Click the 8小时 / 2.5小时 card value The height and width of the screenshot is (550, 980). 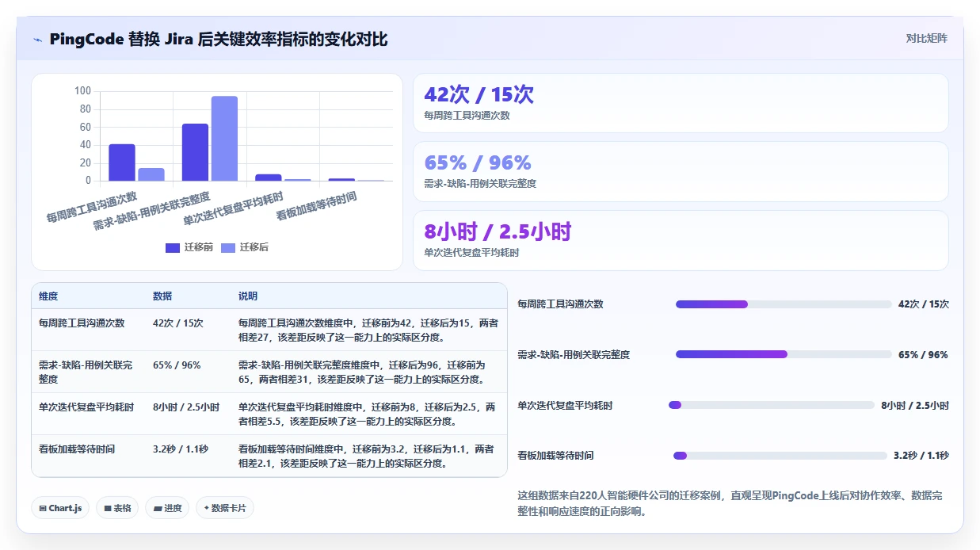coord(498,231)
